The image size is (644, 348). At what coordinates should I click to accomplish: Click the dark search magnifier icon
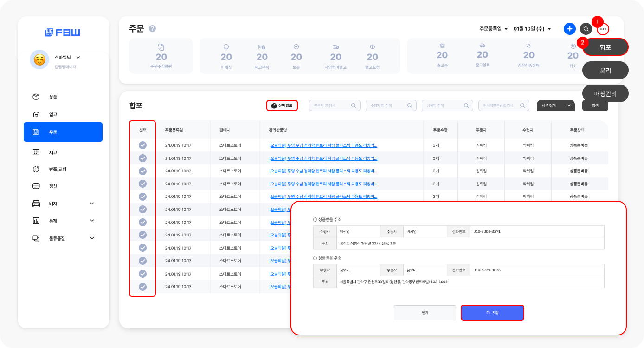(586, 29)
